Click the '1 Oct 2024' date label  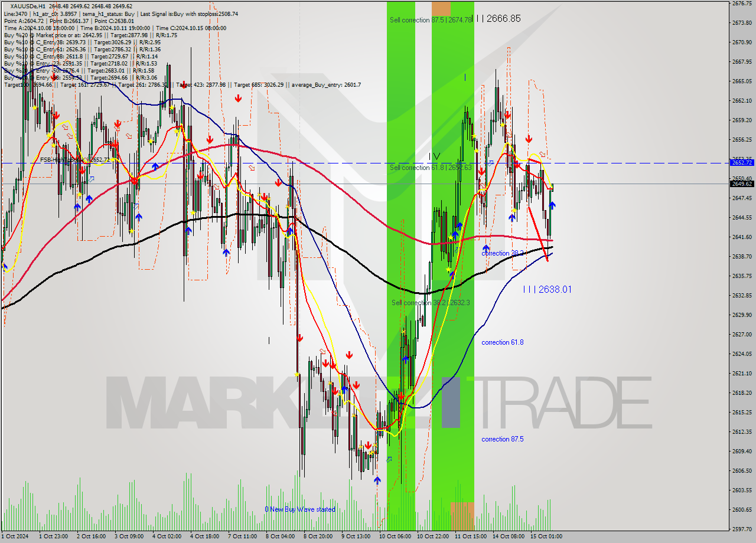tap(15, 537)
